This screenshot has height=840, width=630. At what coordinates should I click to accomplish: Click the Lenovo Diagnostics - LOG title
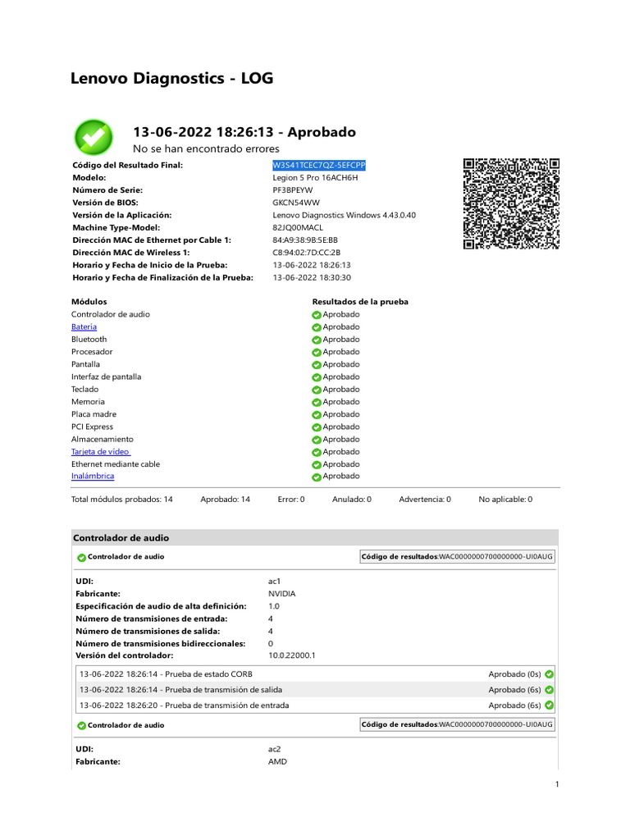pyautogui.click(x=172, y=78)
